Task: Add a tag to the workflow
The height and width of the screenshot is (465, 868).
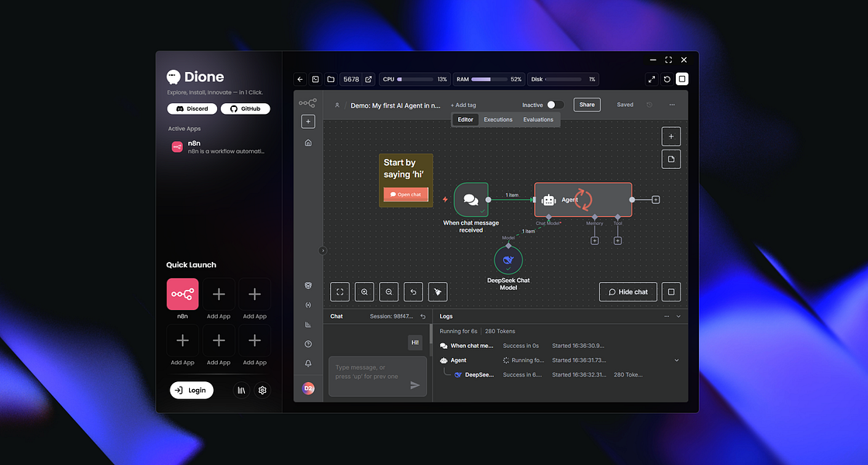Action: 463,105
